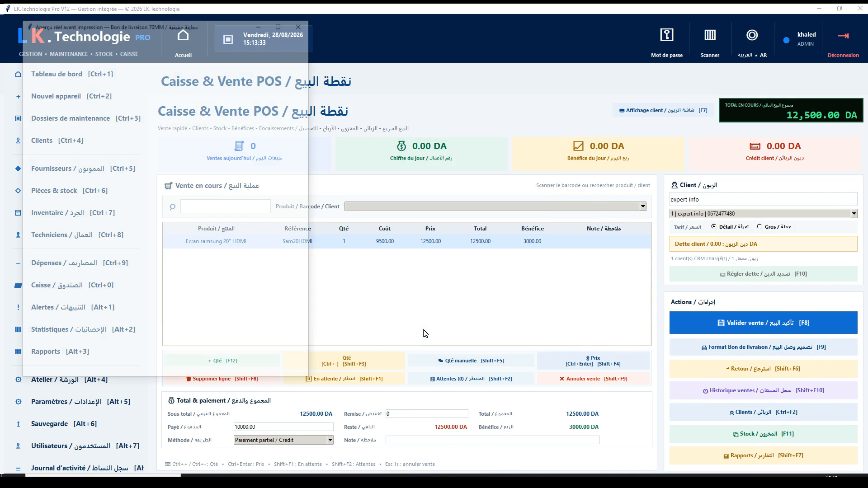Viewport: 868px width, 488px height.
Task: Select the Gros tarif radio button
Action: coord(759,226)
